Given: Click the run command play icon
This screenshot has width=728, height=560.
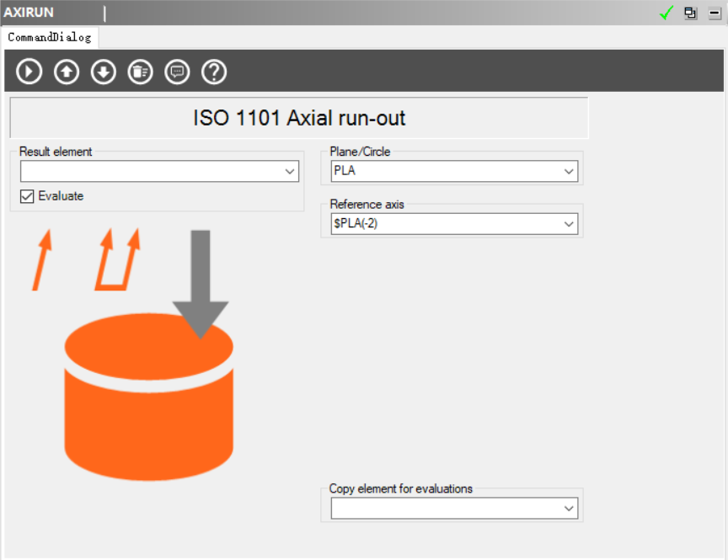Looking at the screenshot, I should pos(29,72).
